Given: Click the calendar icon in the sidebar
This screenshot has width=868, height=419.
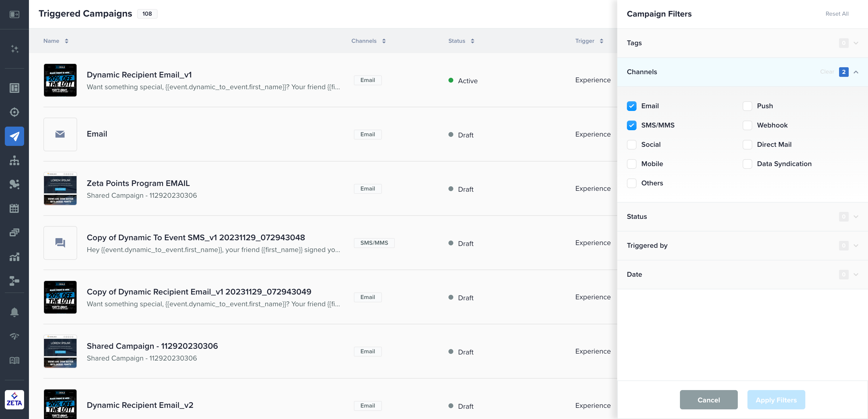Looking at the screenshot, I should click(14, 208).
